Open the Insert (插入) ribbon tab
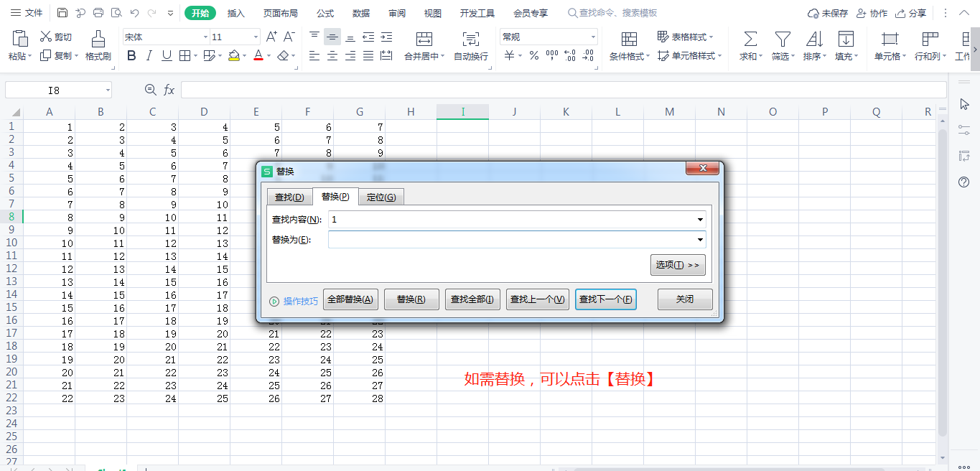Viewport: 980px width, 471px height. click(236, 13)
